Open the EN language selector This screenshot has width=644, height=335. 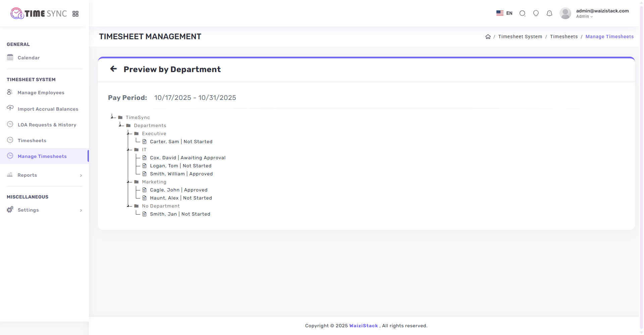point(504,13)
